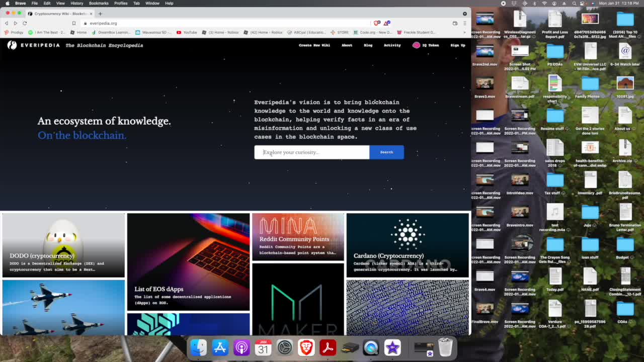This screenshot has height=362, width=644.
Task: Open the About page link
Action: (347, 45)
